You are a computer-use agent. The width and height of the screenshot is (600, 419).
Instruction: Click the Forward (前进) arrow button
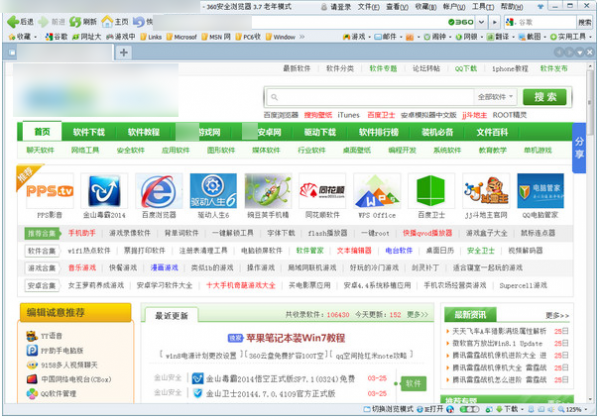pos(44,22)
